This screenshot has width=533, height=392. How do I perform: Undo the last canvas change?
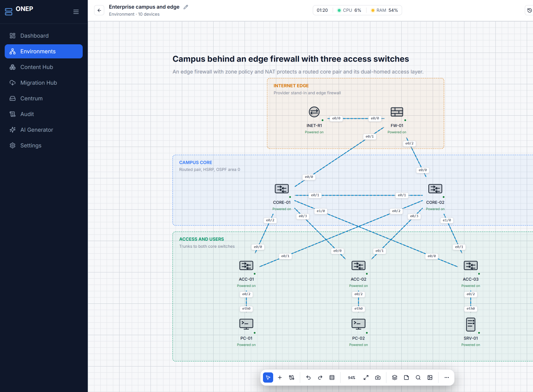click(x=308, y=377)
